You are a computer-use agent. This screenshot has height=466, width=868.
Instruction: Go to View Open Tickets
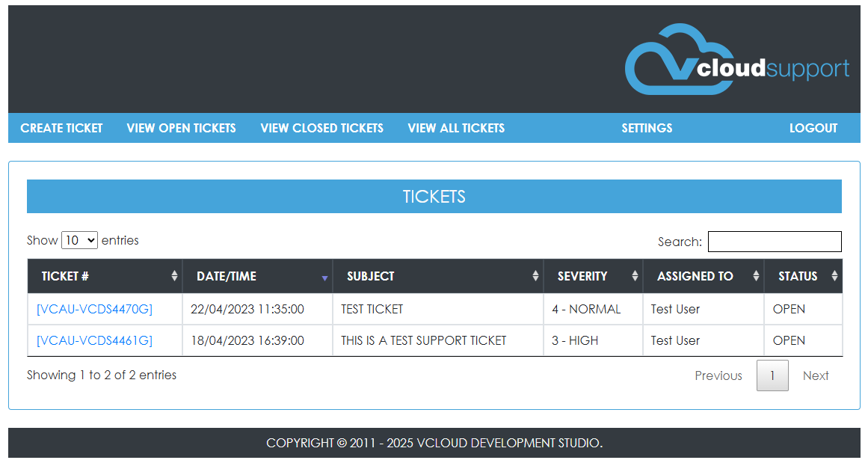tap(181, 128)
